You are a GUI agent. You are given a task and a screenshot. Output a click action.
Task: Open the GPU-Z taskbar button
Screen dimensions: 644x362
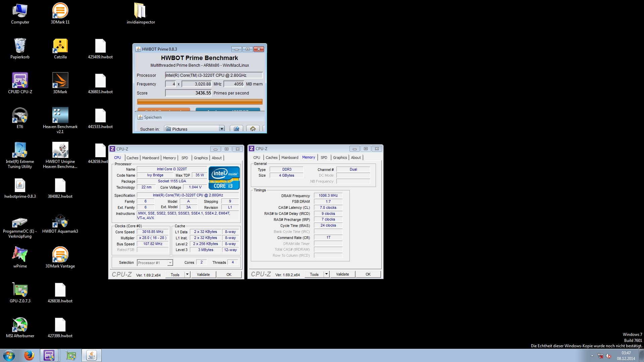pos(71,355)
